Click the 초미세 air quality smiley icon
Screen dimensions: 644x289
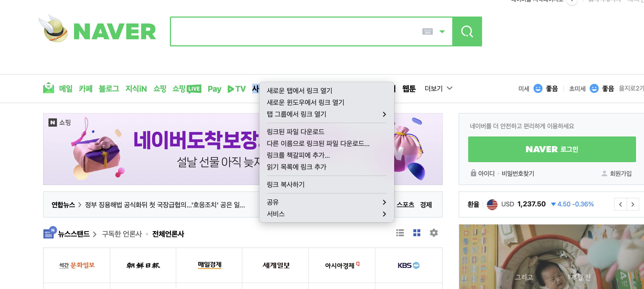pyautogui.click(x=594, y=88)
